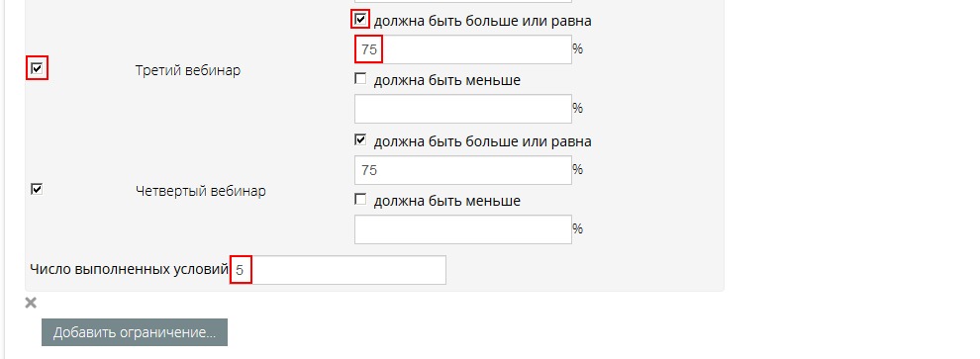Delete the restriction with the gray X icon
980x359 pixels.
pos(31,304)
